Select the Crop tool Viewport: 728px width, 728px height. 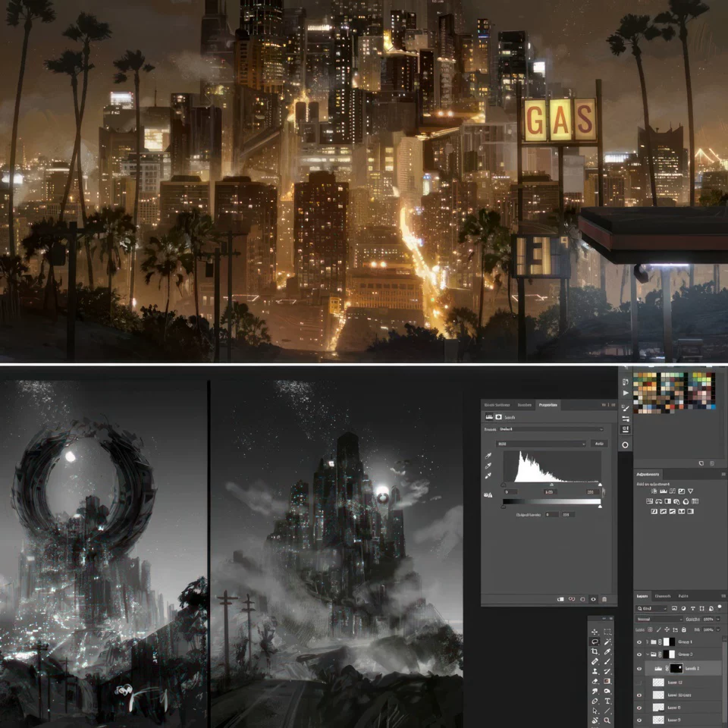[x=595, y=651]
